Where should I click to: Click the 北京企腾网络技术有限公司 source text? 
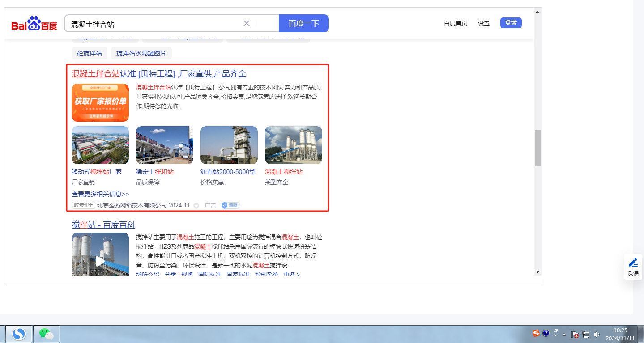(132, 205)
